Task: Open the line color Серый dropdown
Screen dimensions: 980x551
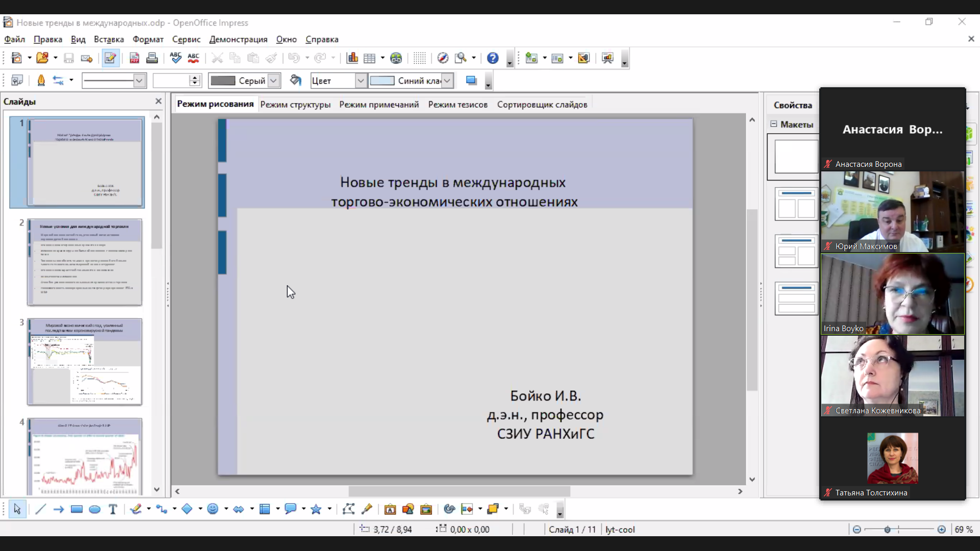Action: 274,81
